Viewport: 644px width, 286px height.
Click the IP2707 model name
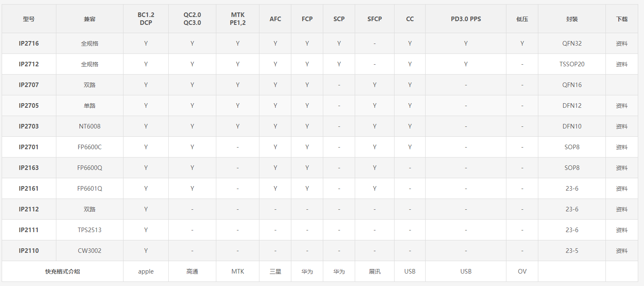click(x=29, y=85)
